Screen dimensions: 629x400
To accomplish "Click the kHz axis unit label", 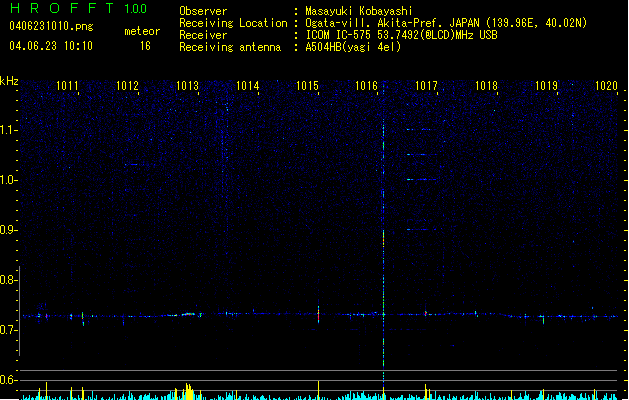I will click(x=9, y=81).
